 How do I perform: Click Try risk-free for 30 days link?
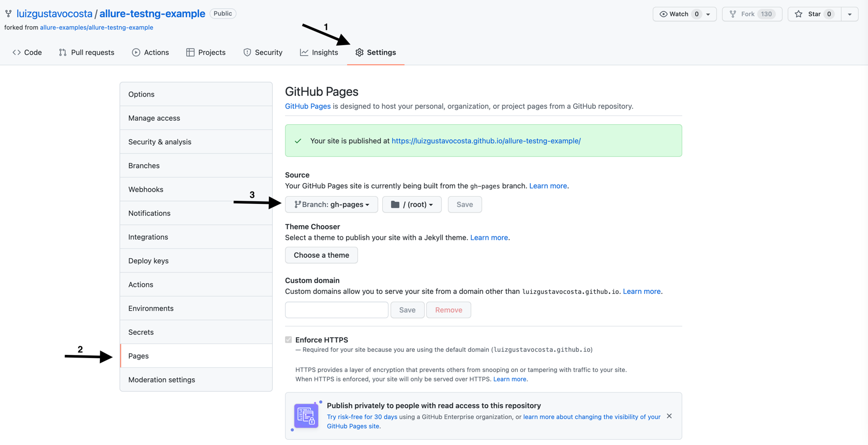pos(362,417)
